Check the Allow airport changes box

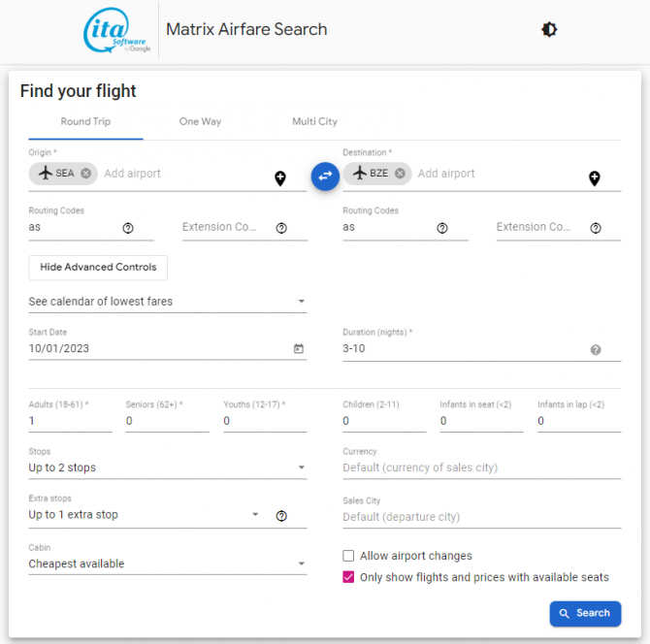click(348, 556)
